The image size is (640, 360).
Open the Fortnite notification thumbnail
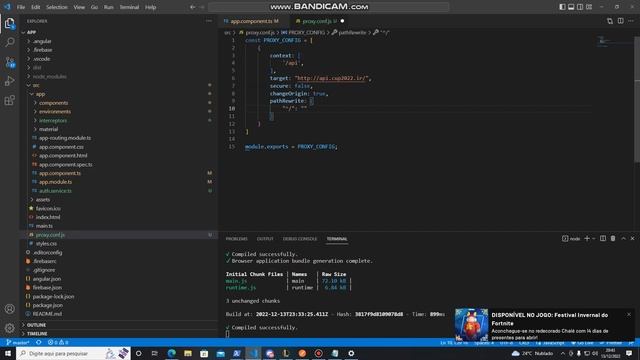(471, 324)
